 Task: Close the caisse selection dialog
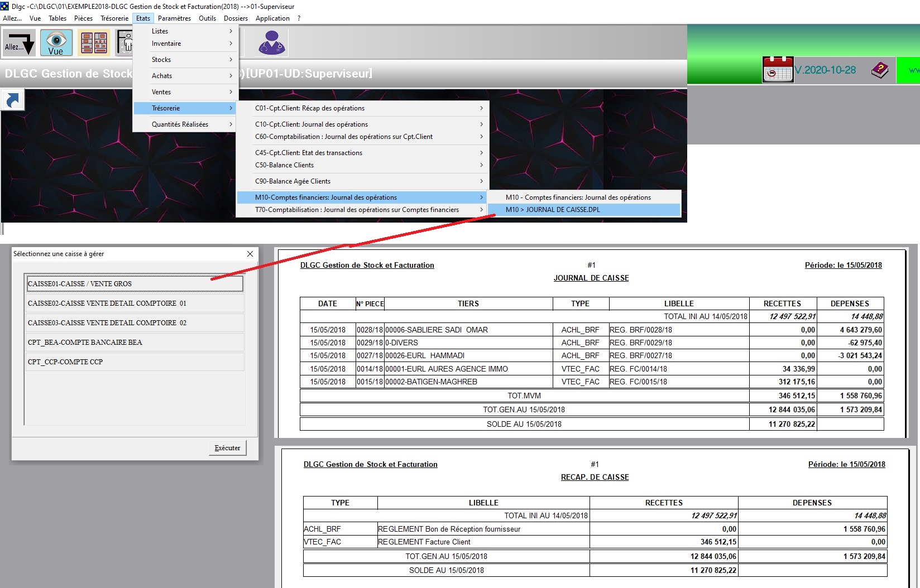click(x=250, y=254)
